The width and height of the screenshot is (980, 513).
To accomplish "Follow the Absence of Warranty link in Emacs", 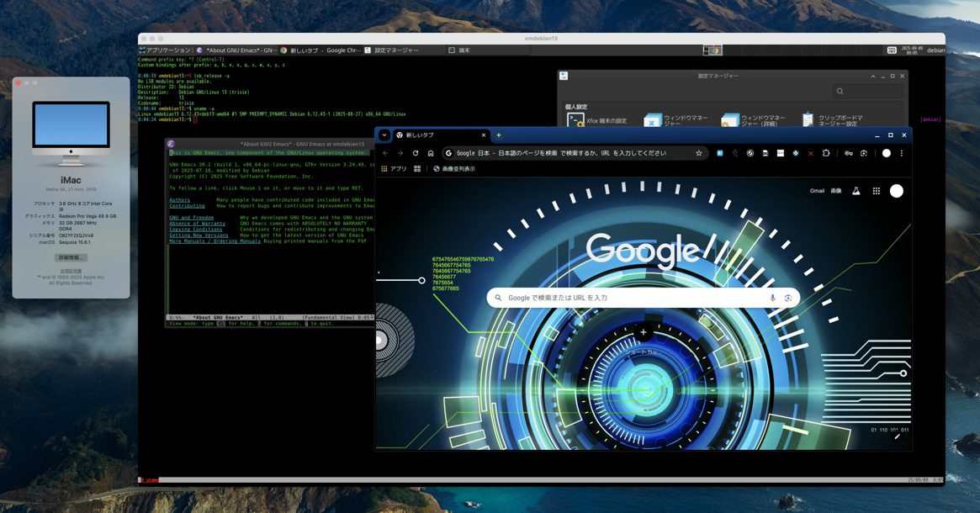I will point(197,223).
